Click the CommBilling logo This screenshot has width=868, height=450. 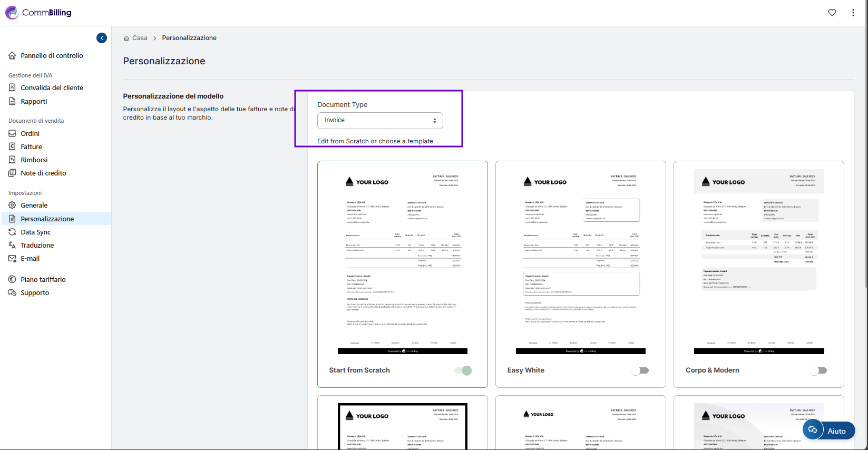[38, 13]
